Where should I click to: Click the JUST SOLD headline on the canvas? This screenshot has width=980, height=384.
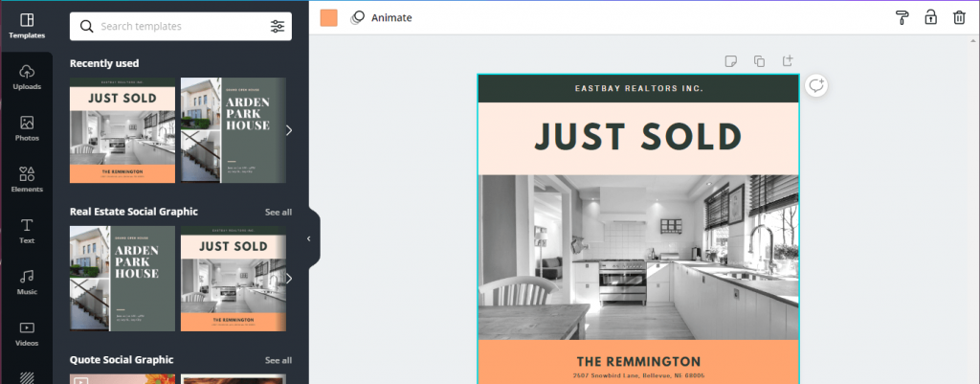coord(638,136)
